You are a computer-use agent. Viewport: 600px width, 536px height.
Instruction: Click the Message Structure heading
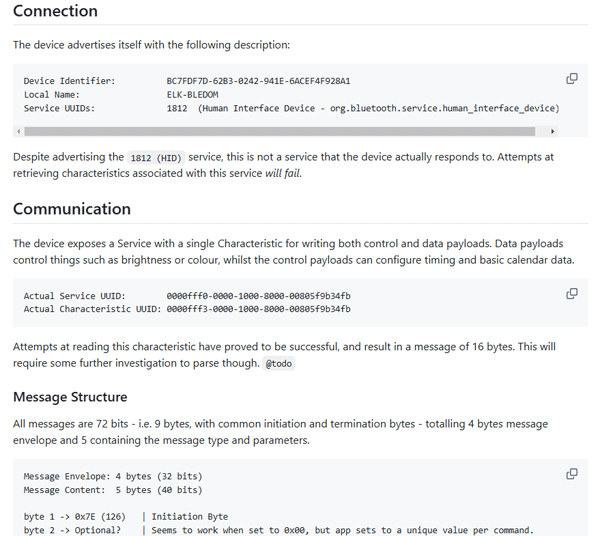(70, 397)
